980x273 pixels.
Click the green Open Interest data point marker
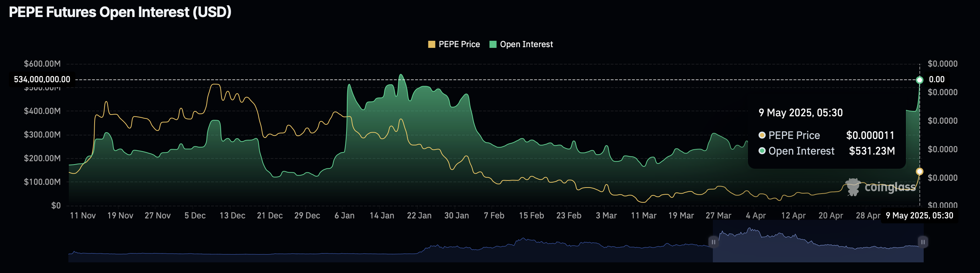click(919, 80)
